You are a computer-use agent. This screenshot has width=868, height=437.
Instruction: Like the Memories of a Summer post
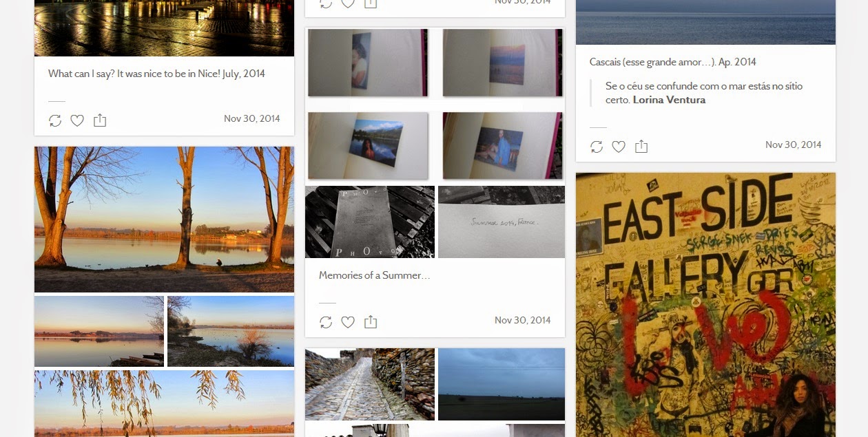(348, 322)
